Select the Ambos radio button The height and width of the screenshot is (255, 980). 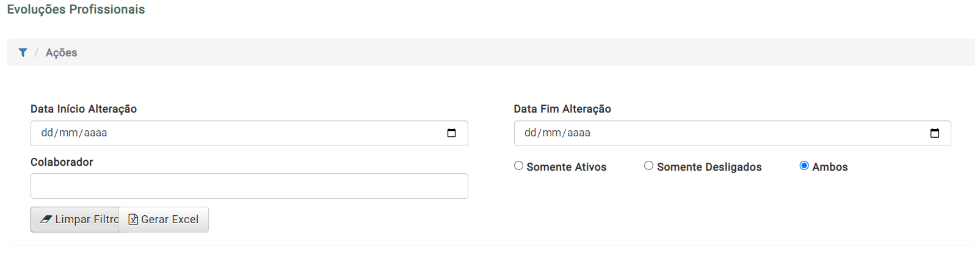coord(804,166)
